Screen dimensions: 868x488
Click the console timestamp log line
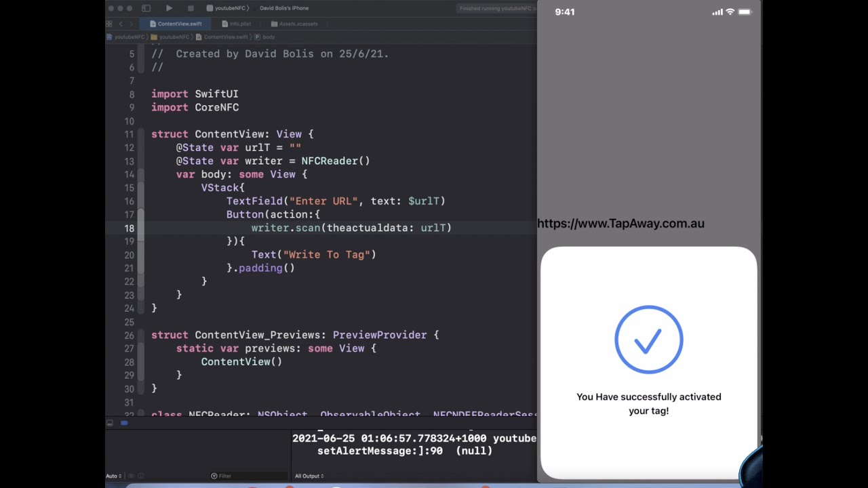pos(414,439)
